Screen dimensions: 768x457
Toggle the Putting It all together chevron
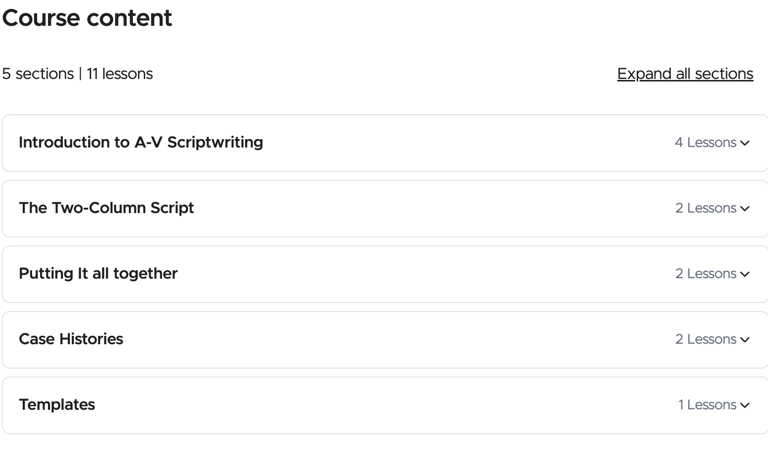(745, 274)
